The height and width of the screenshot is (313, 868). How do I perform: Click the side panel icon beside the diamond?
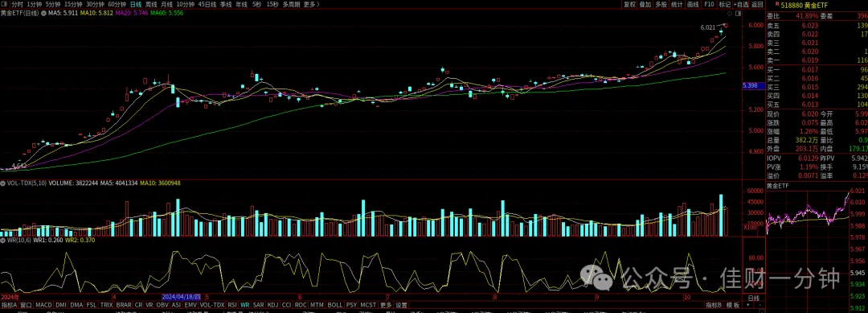[739, 14]
